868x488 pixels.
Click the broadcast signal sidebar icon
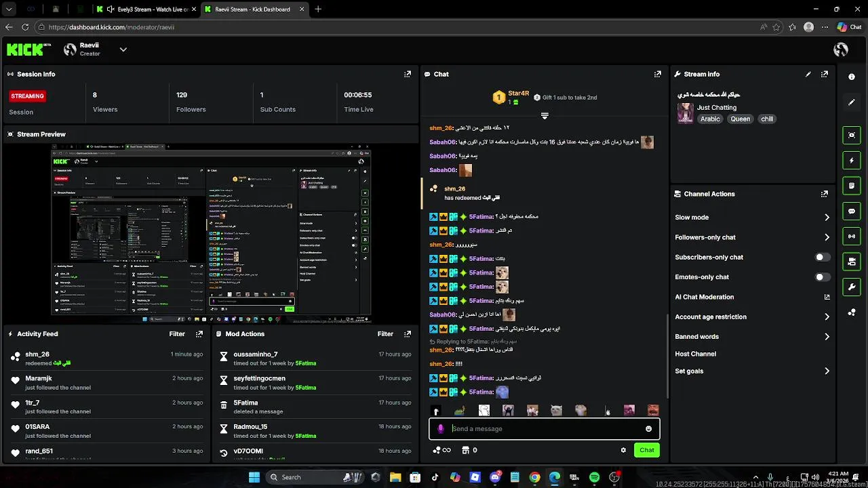tap(852, 237)
